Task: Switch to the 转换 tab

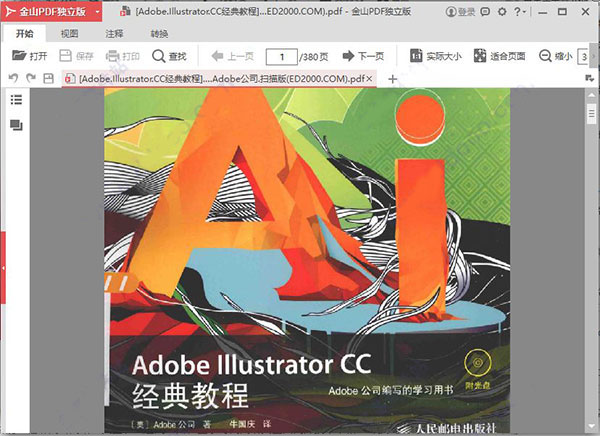Action: 159,34
